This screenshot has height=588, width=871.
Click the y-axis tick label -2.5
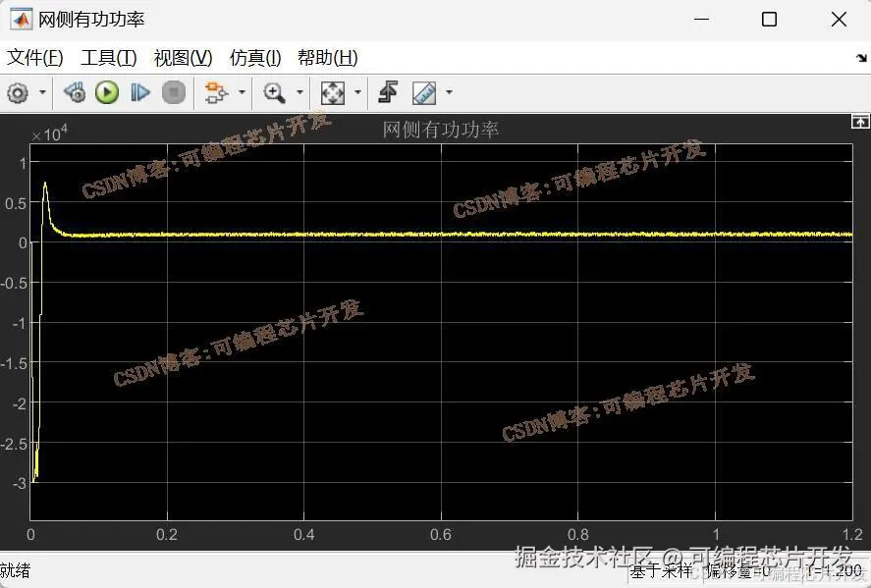point(14,444)
